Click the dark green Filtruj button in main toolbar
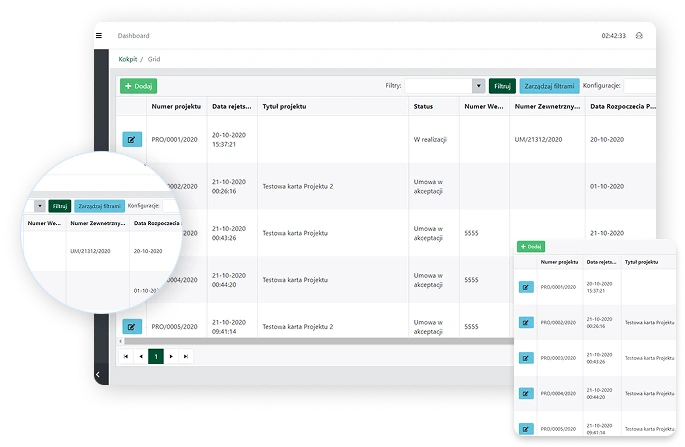Viewport: 685px width, 447px height. pos(502,86)
